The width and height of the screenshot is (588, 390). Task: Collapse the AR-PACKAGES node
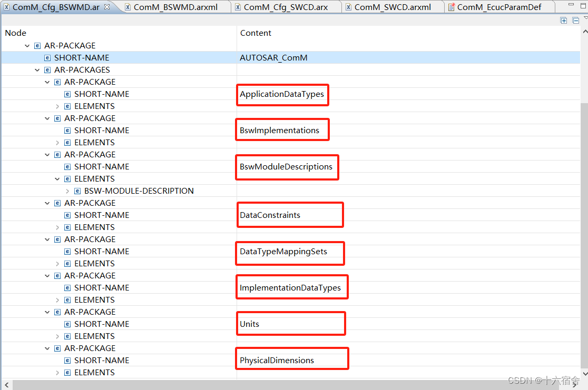(x=37, y=70)
